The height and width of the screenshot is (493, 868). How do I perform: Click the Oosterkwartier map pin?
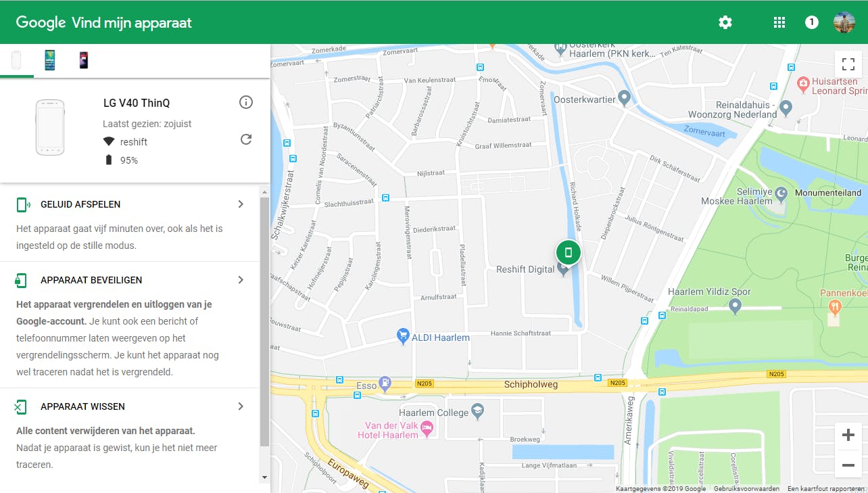[625, 99]
